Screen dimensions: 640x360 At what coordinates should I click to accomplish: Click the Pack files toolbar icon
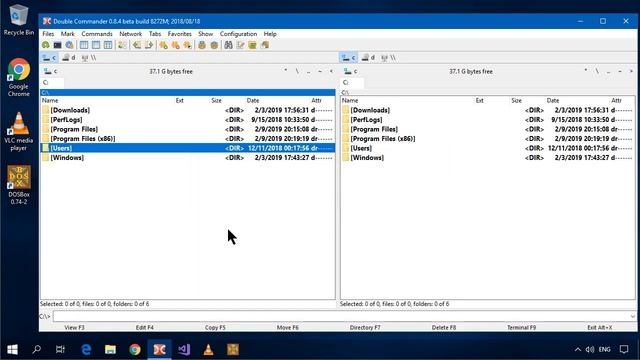[202, 45]
